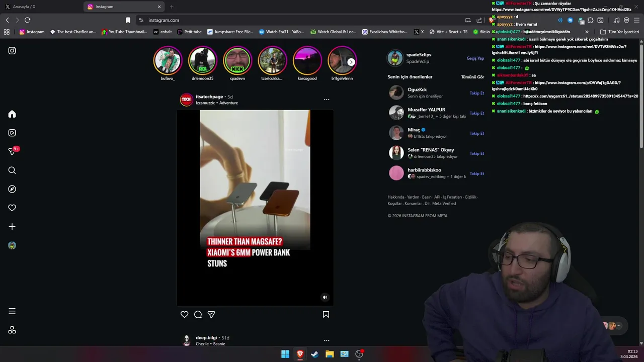Follow Miraç with Takip Et
This screenshot has height=362, width=644.
pyautogui.click(x=477, y=133)
